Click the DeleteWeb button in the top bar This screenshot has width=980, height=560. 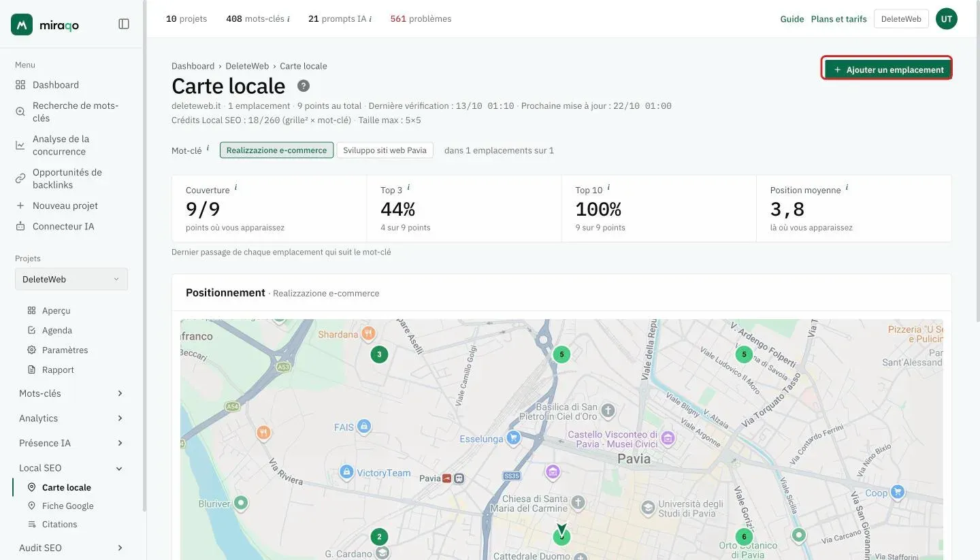[901, 19]
